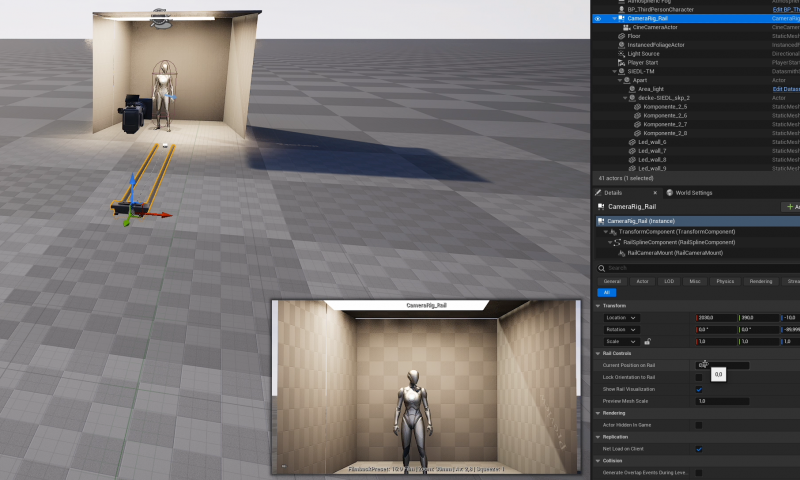
Task: Click the scale lock icon
Action: [647, 341]
